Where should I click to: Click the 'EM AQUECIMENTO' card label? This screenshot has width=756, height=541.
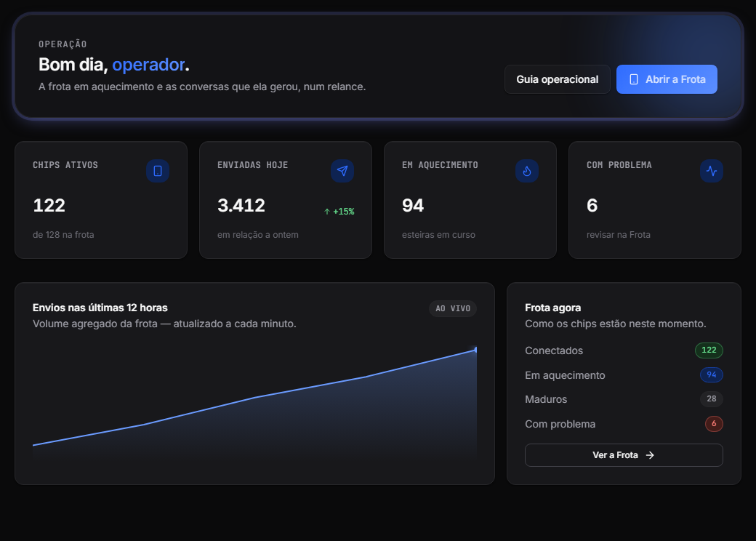pos(441,165)
